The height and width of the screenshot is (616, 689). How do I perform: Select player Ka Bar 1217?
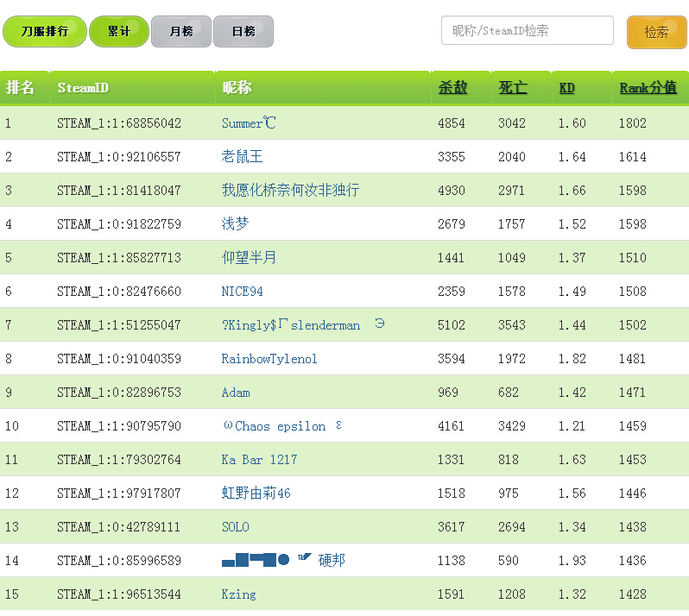click(x=259, y=460)
